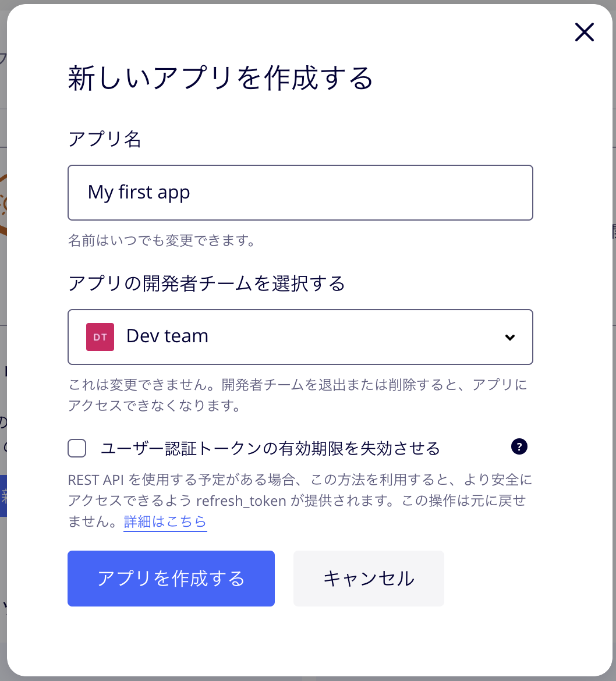The image size is (616, 681).
Task: Expand the developer team chevron arrow
Action: pyautogui.click(x=510, y=338)
